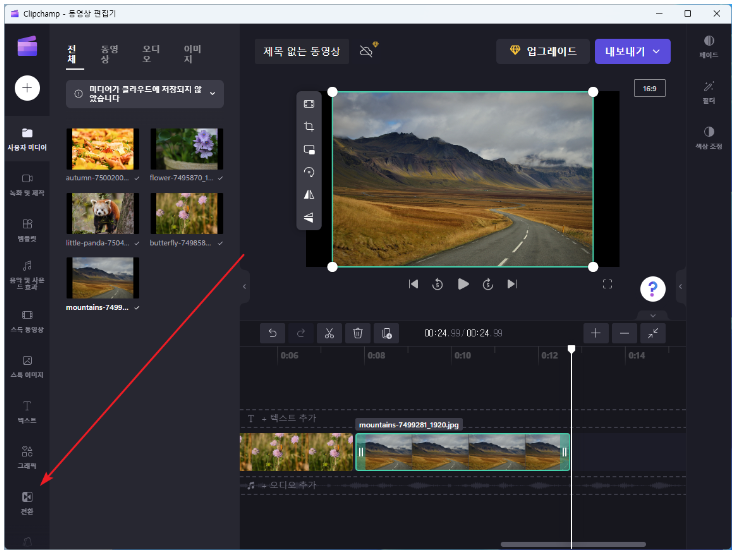Flip vertically with the bottom flip icon

309,217
